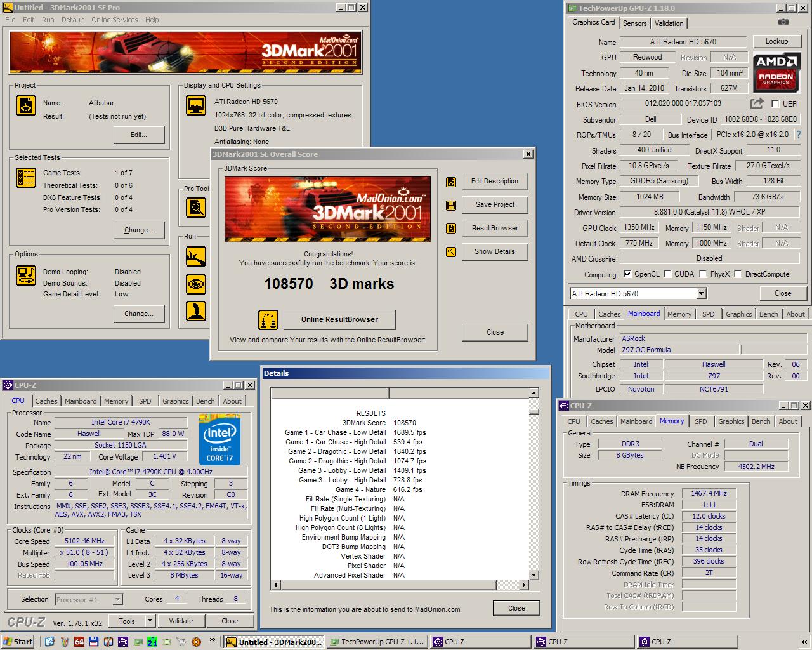The height and width of the screenshot is (650, 812).
Task: Toggle the UEFI checkbox in GPU-Z
Action: pyautogui.click(x=775, y=104)
